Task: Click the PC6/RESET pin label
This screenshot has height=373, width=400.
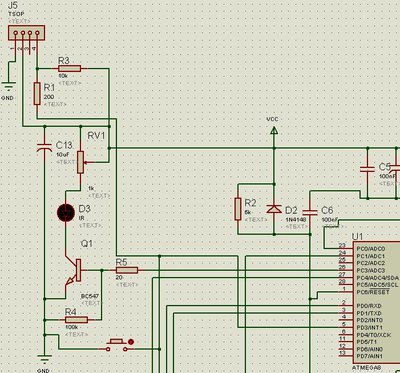Action: (373, 292)
